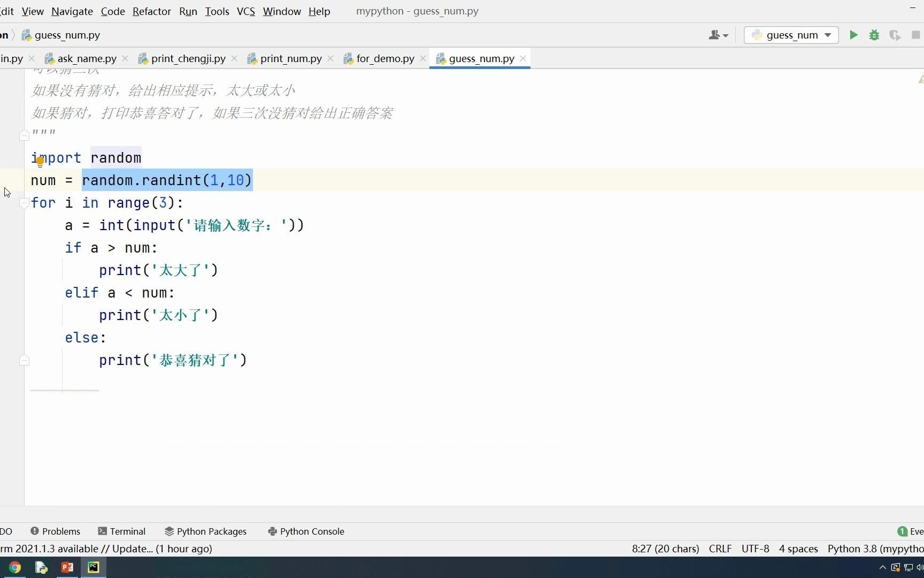The height and width of the screenshot is (578, 924).
Task: Click the yellow lightbulb intention icon
Action: [40, 162]
